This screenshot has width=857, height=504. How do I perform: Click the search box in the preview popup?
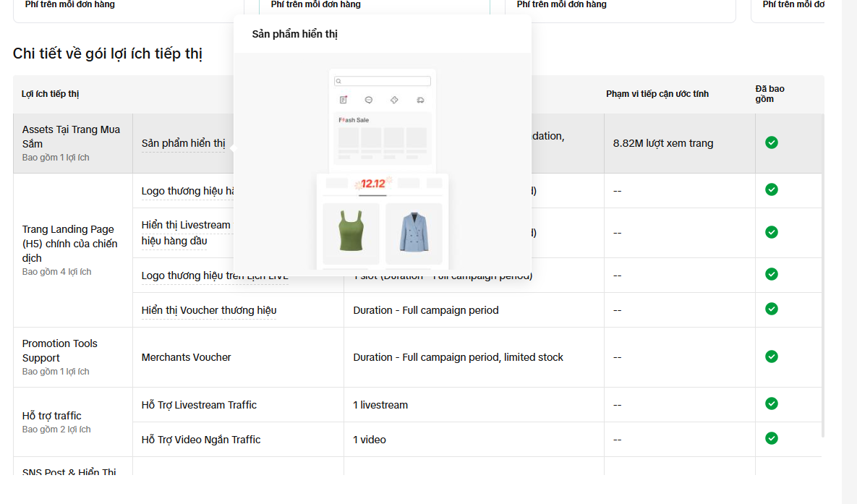coord(383,81)
